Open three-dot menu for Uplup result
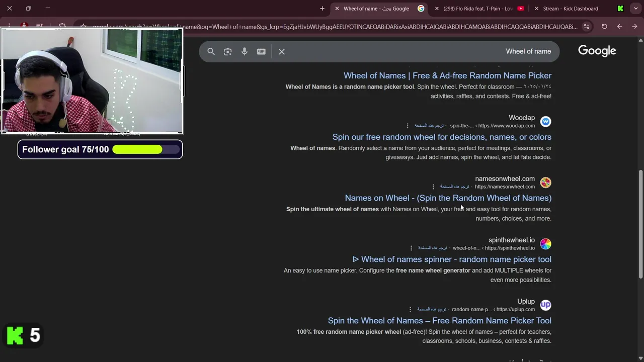This screenshot has height=362, width=644. pos(410,309)
